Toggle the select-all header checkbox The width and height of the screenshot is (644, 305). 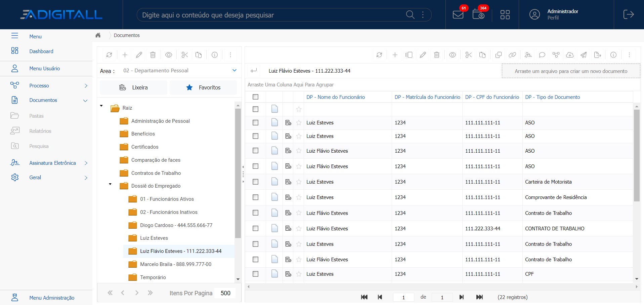(x=255, y=97)
